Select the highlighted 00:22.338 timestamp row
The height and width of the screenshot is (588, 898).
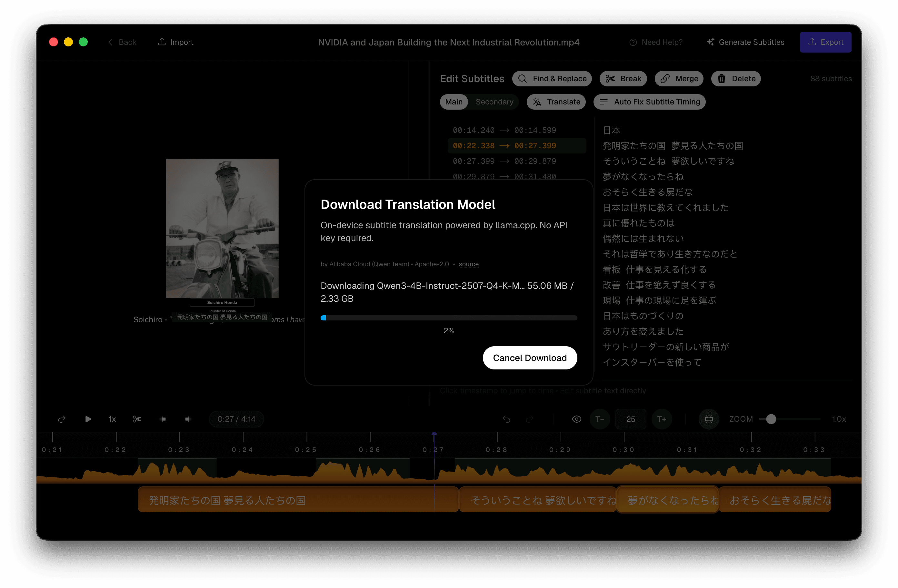516,146
